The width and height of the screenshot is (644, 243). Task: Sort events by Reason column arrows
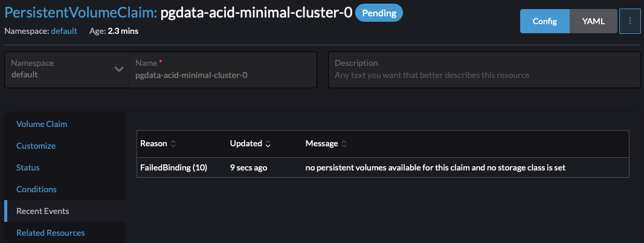173,144
